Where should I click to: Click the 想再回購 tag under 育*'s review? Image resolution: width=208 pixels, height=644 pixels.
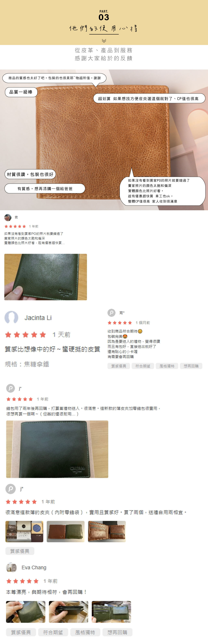point(191,366)
